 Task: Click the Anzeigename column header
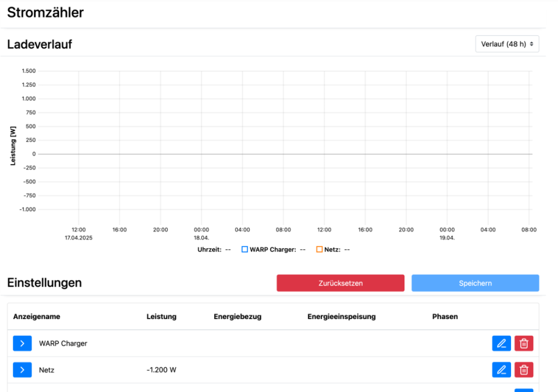36,317
